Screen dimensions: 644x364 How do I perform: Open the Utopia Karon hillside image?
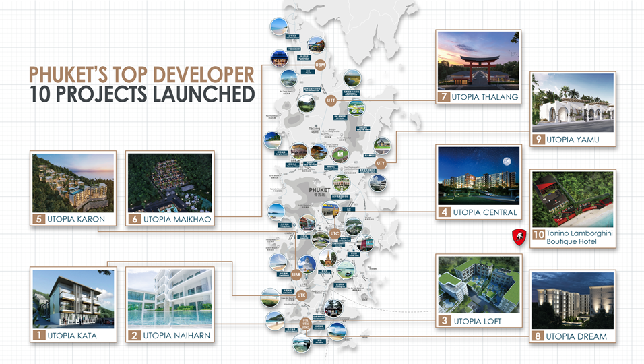(73, 183)
